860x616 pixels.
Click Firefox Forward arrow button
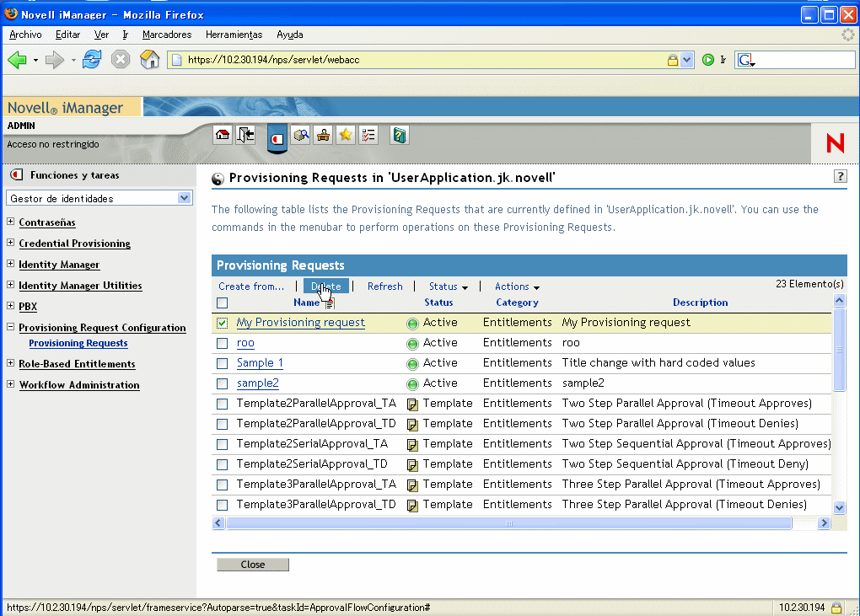tap(54, 60)
